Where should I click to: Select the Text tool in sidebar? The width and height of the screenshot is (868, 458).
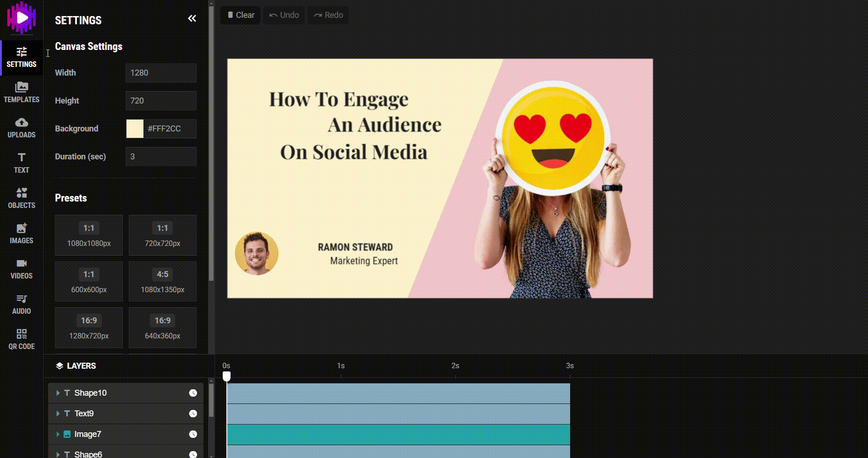click(22, 163)
